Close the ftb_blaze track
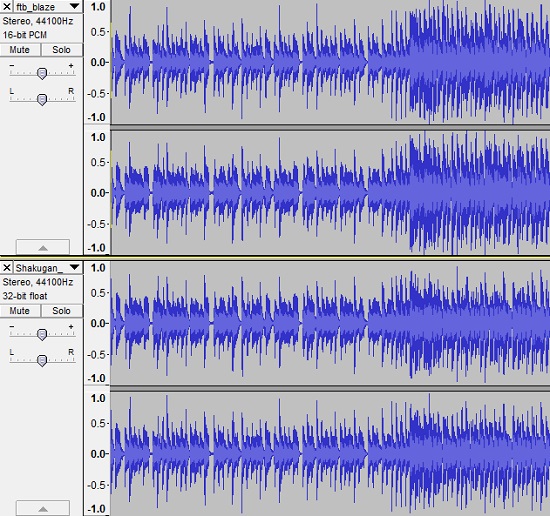The width and height of the screenshot is (550, 516). tap(6, 7)
